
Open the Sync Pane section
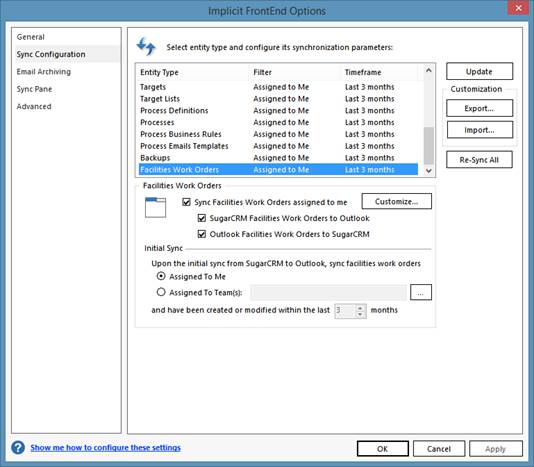click(x=34, y=89)
